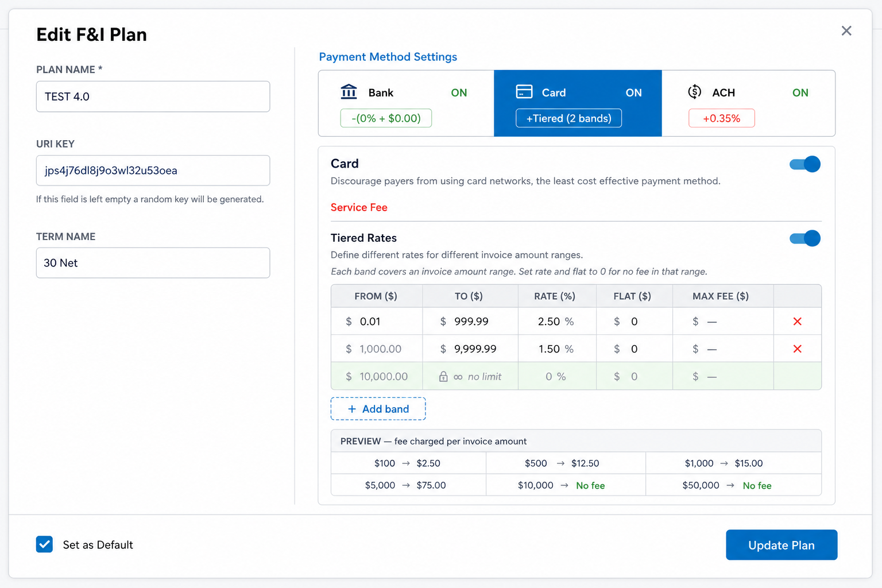Click the Update Plan button
Viewport: 882px width, 588px height.
coord(782,545)
